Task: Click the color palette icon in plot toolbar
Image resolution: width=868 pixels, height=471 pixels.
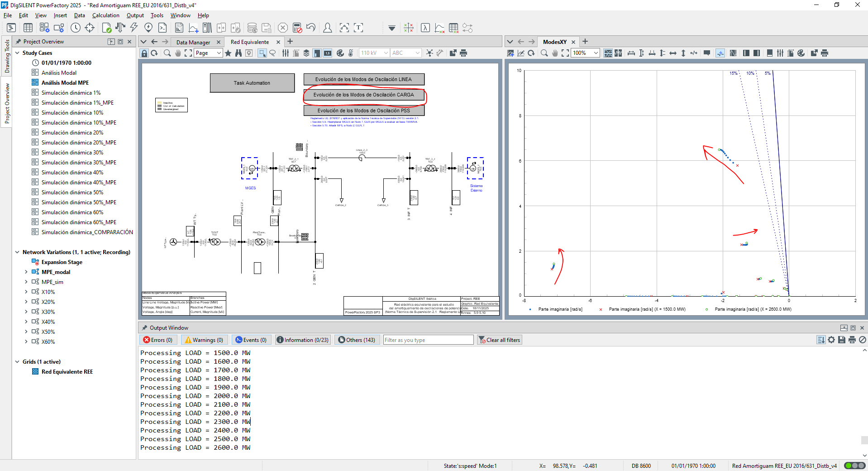Action: point(801,53)
